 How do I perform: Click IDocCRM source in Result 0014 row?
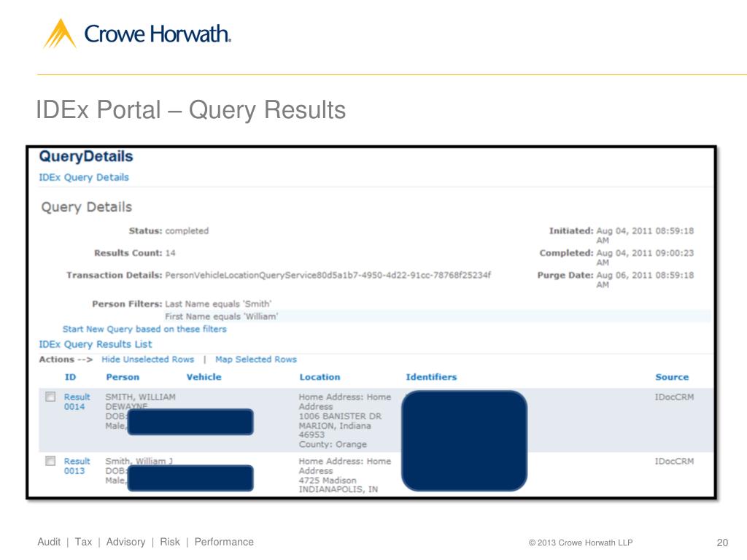[x=674, y=397]
